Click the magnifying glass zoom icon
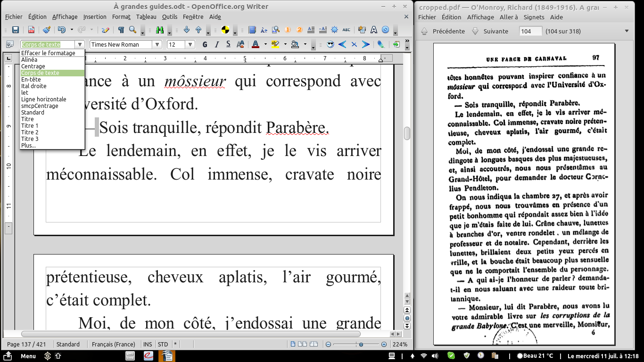 click(x=133, y=30)
